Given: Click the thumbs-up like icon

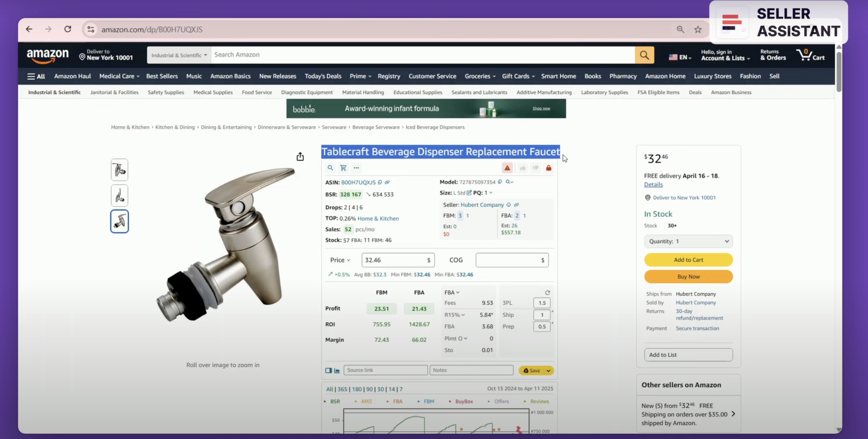Looking at the screenshot, I should [x=523, y=168].
